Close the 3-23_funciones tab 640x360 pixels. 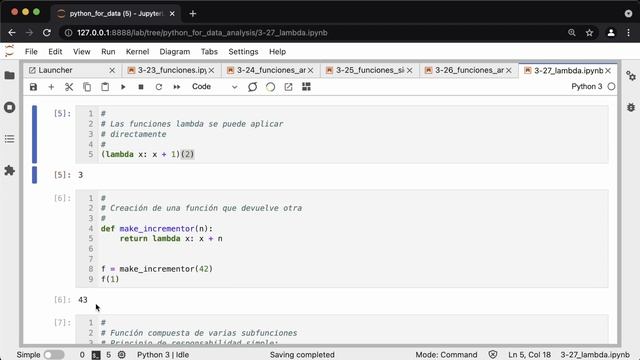(211, 71)
